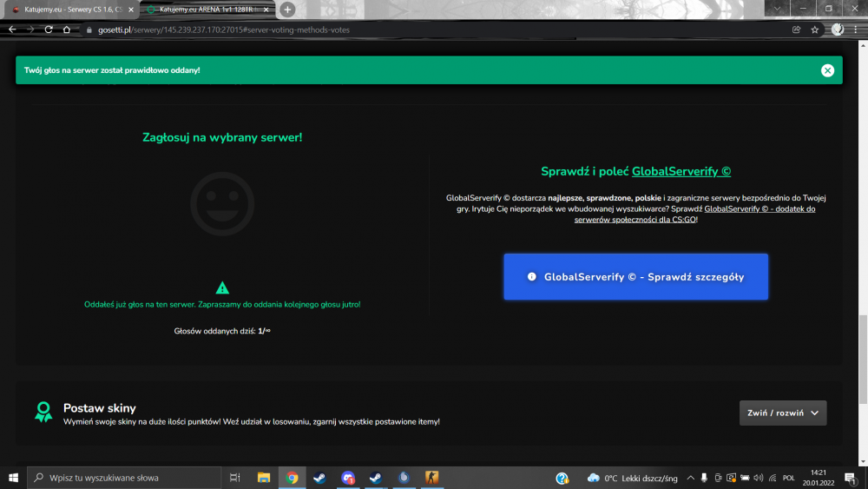Open Chrome three-dot menu
The width and height of the screenshot is (868, 489).
(x=856, y=30)
